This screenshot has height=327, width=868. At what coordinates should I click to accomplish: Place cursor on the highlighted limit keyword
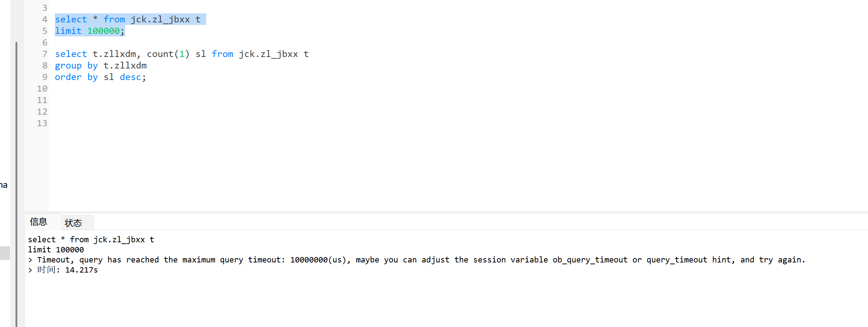click(68, 31)
